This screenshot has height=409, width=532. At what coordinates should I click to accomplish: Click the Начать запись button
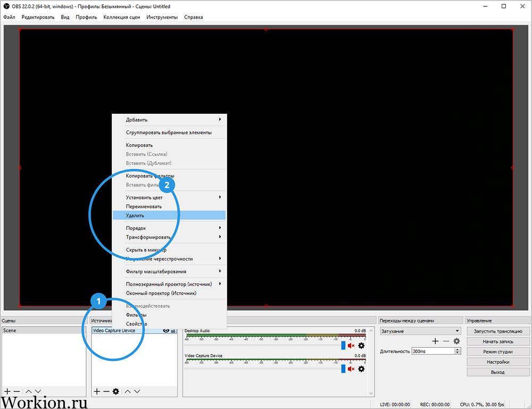(x=498, y=341)
